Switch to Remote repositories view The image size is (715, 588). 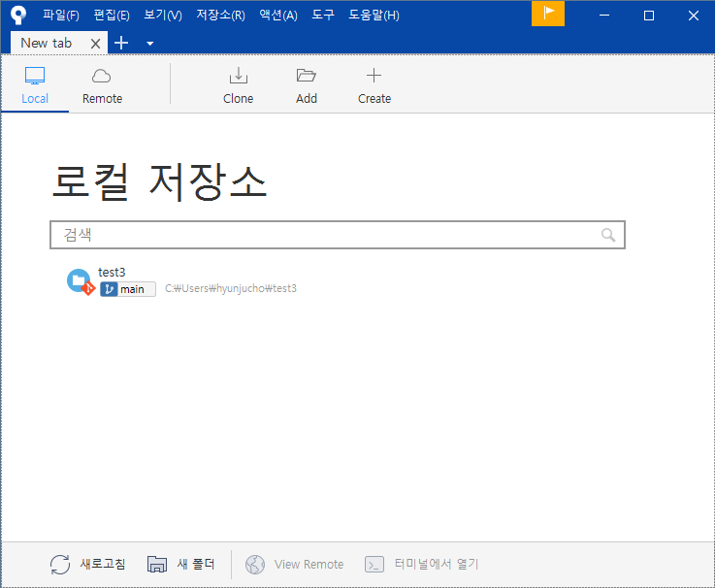tap(102, 85)
